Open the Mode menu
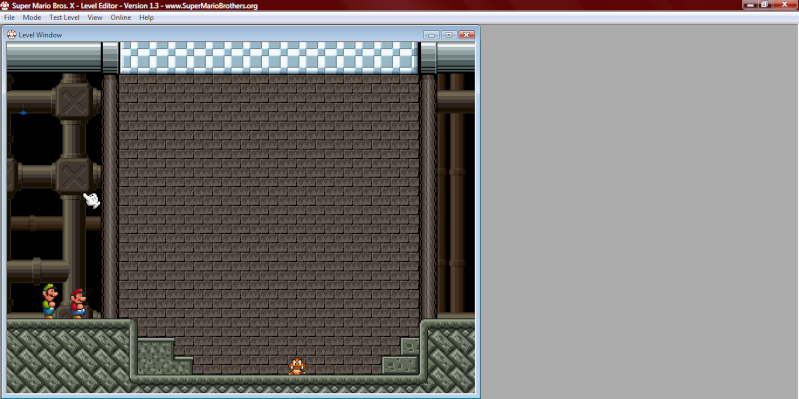This screenshot has height=399, width=799. coord(32,17)
